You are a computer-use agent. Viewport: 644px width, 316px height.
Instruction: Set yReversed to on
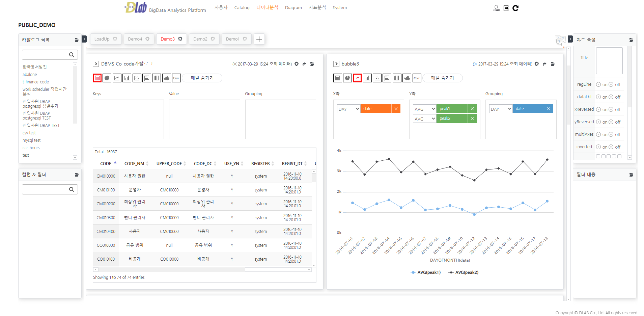pyautogui.click(x=598, y=122)
